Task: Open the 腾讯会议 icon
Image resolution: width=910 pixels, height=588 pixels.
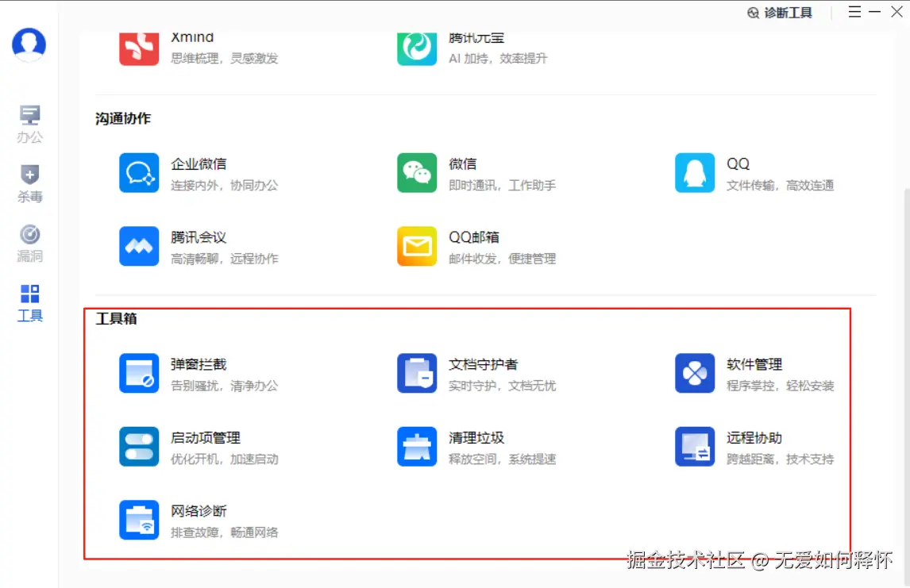Action: [x=139, y=246]
